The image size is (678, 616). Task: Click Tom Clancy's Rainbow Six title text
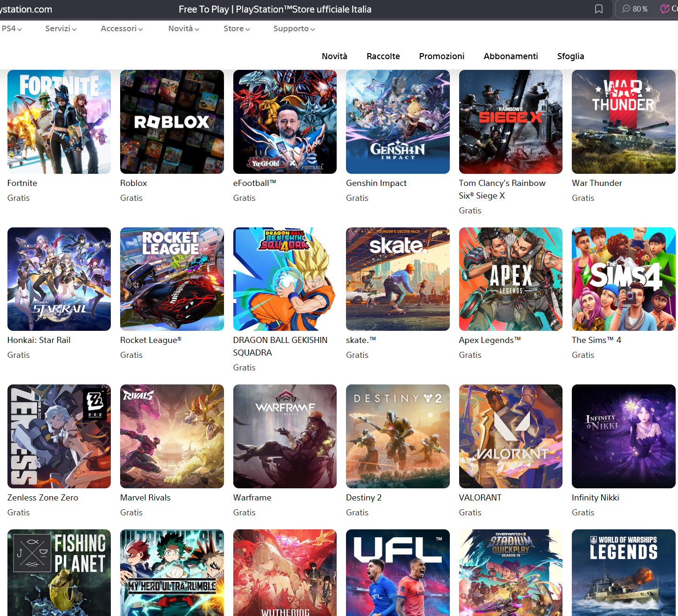(502, 189)
